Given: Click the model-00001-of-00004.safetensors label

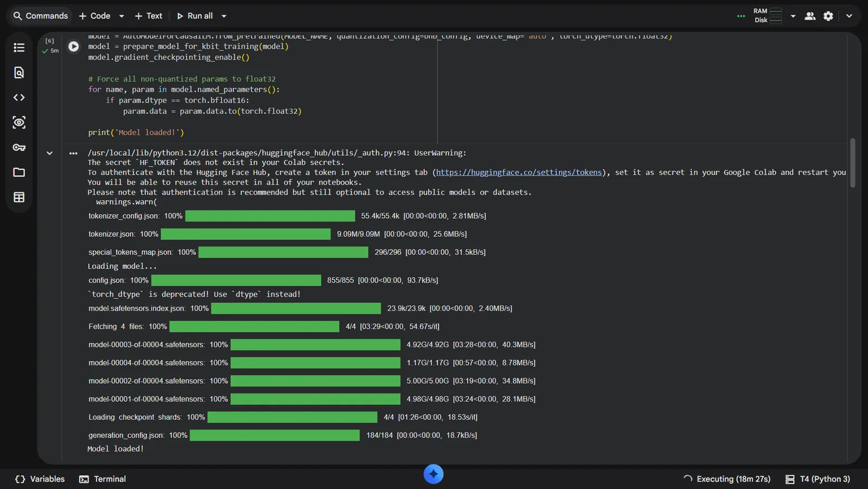Looking at the screenshot, I should 147,399.
